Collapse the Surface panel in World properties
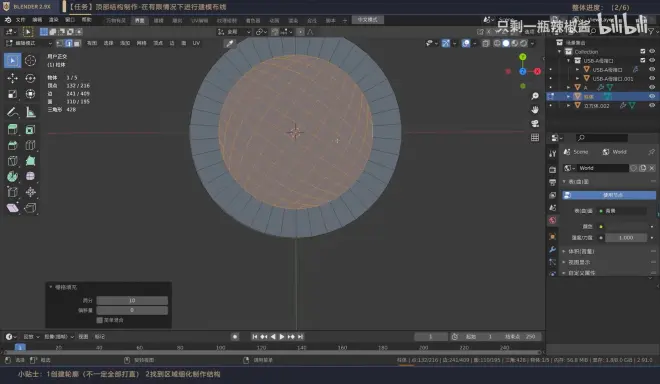 click(x=564, y=181)
